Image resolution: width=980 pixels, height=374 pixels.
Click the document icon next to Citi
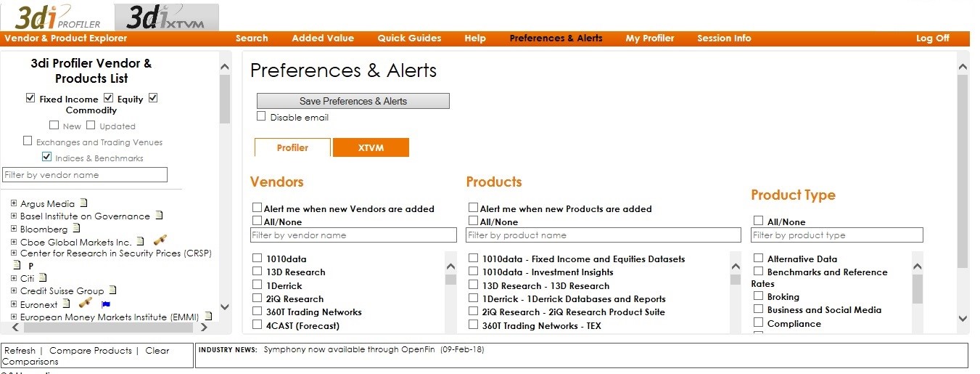pos(43,278)
